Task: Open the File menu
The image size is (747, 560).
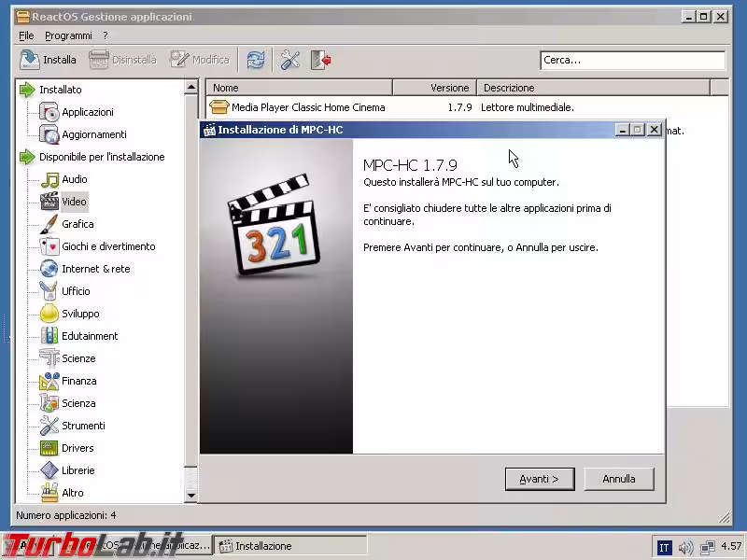Action: [x=26, y=35]
